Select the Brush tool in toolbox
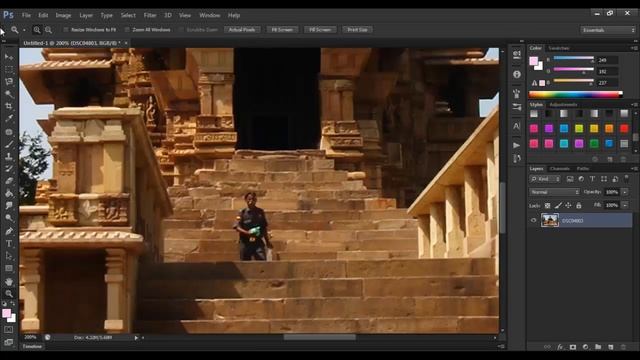Screen dimensions: 640x360 [x=9, y=144]
